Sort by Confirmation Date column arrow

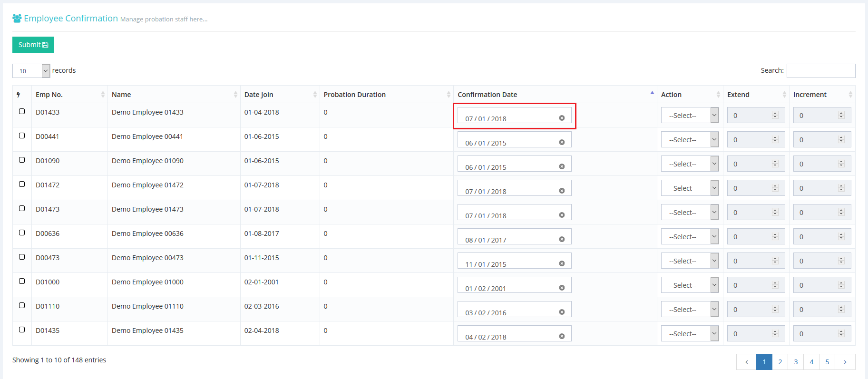pos(652,94)
